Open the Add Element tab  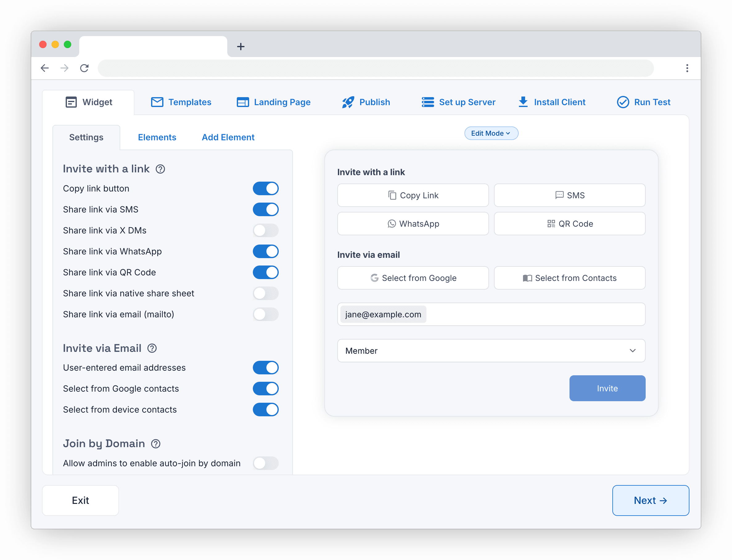pos(228,137)
